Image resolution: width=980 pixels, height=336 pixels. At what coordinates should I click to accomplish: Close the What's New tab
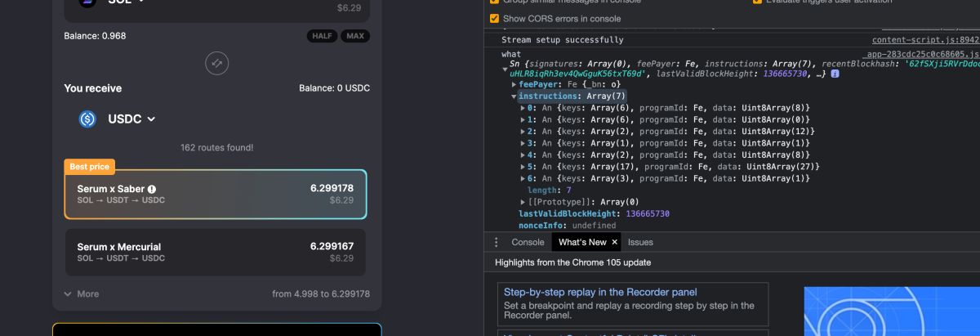coord(615,242)
